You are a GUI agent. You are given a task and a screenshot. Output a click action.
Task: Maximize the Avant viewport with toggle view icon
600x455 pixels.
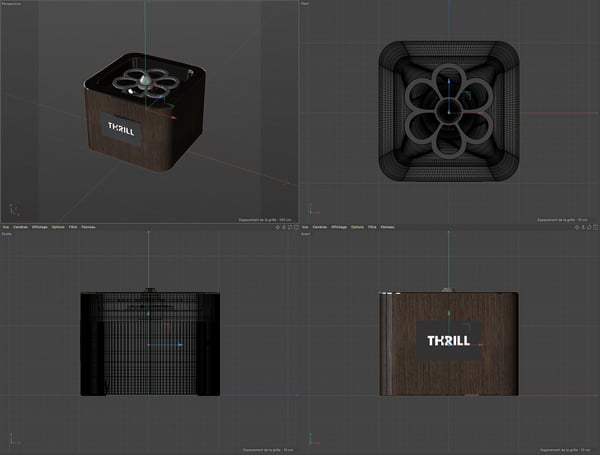click(595, 228)
